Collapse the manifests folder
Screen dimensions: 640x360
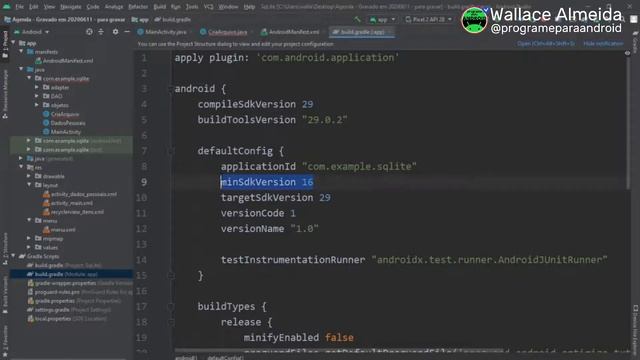coord(21,52)
